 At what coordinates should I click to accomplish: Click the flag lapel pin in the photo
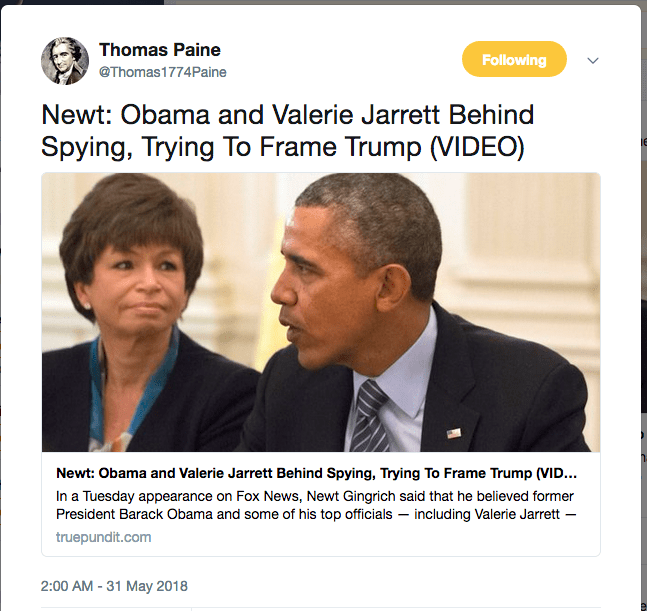pyautogui.click(x=454, y=433)
